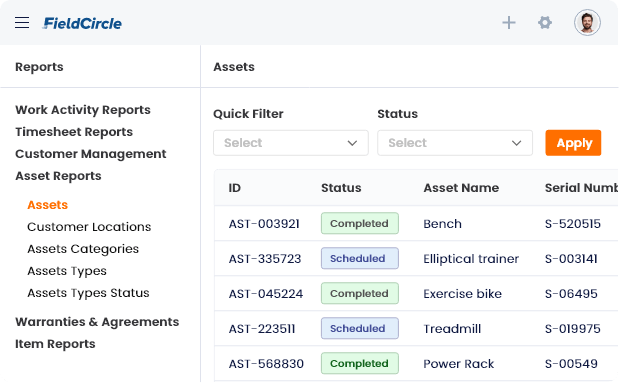Open Item Reports section

tap(55, 344)
